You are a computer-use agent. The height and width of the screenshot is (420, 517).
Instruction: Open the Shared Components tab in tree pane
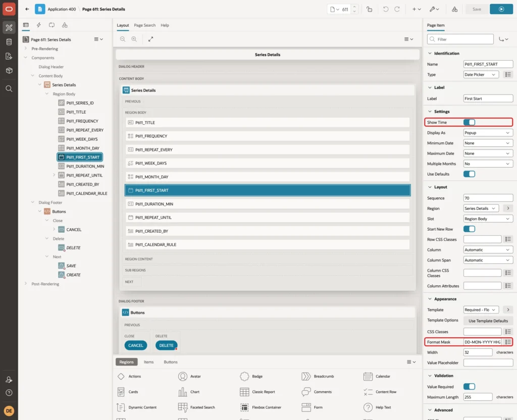65,25
